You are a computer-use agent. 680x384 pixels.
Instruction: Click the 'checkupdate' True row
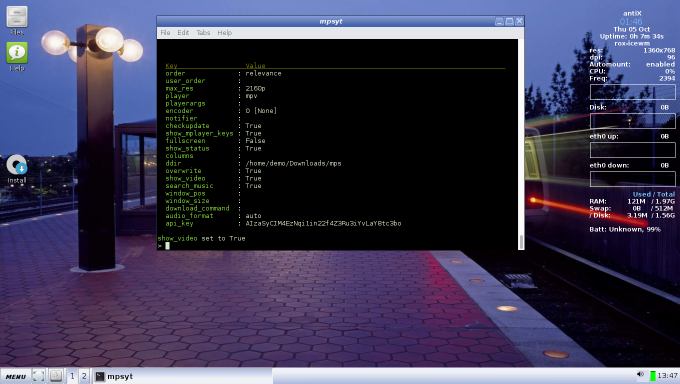pyautogui.click(x=213, y=125)
